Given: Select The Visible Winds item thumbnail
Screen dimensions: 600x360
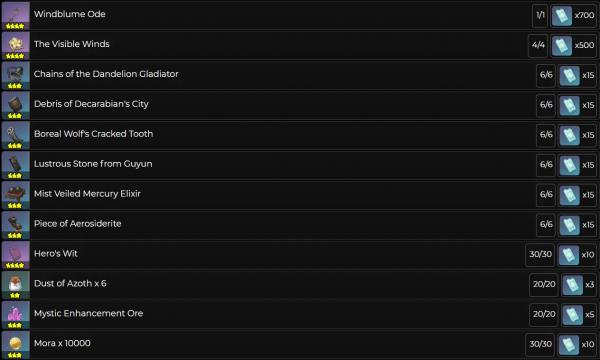Looking at the screenshot, I should coord(16,45).
